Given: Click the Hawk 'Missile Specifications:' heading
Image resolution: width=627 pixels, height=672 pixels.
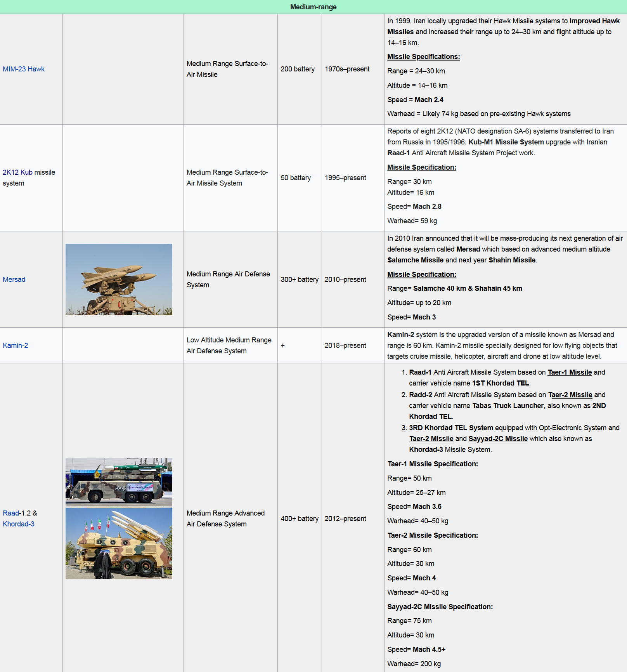Looking at the screenshot, I should 424,57.
